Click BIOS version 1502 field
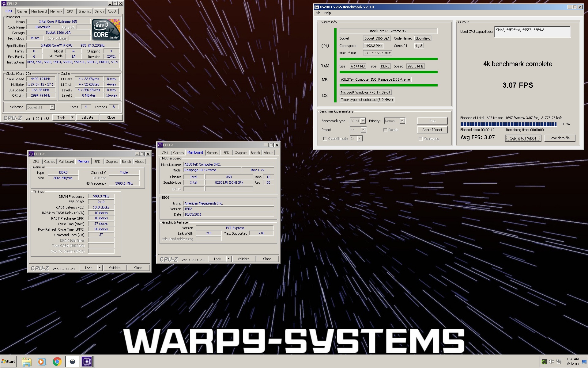The height and width of the screenshot is (368, 588). point(228,209)
